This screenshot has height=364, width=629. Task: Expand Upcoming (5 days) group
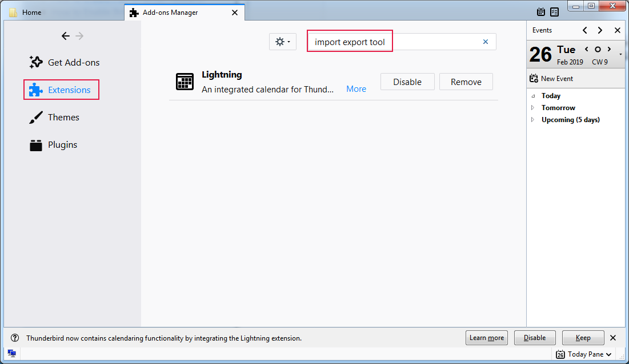(x=532, y=120)
